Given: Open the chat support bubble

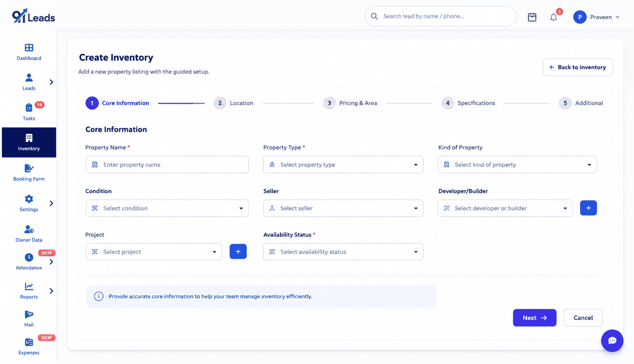Looking at the screenshot, I should click(612, 341).
